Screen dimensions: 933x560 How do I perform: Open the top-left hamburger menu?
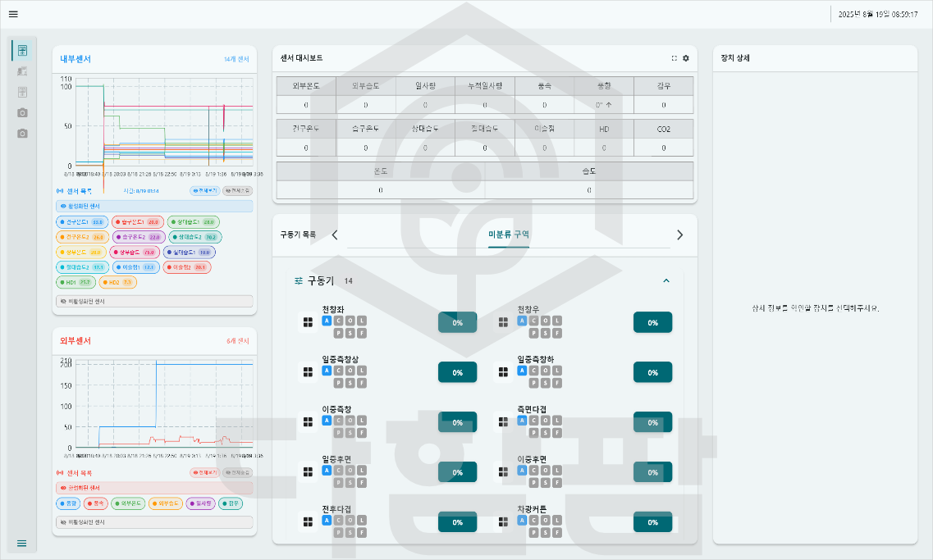13,14
